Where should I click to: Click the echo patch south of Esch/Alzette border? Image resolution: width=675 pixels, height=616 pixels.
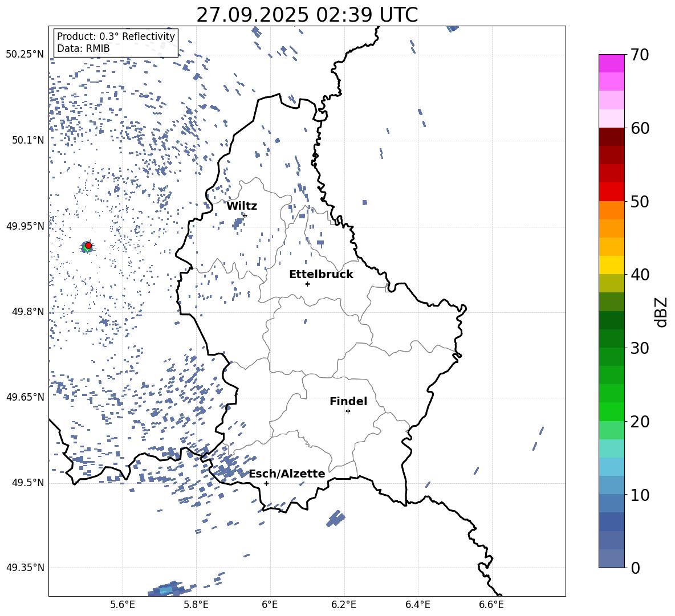click(336, 519)
